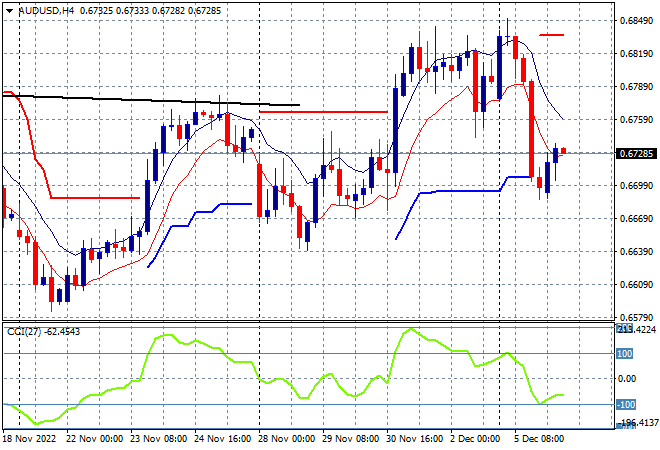Click the 5 Dec 08:00 time label
The height and width of the screenshot is (450, 660).
coord(539,439)
